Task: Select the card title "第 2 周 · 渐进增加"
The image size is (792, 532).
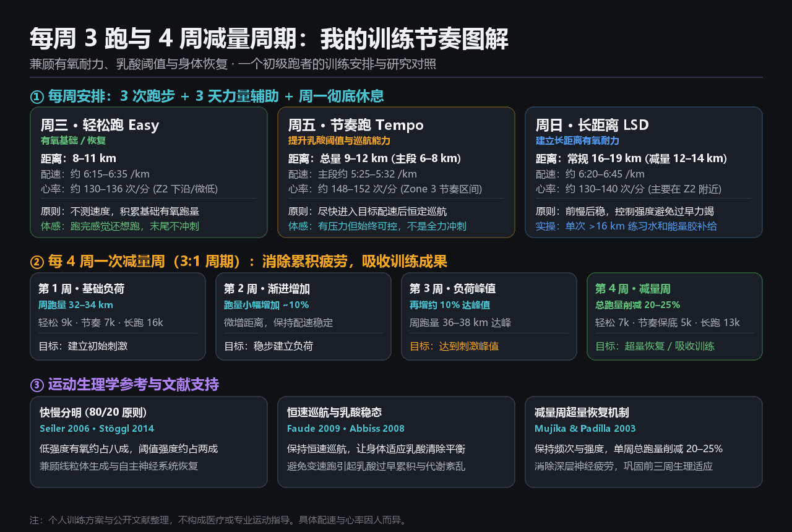Action: (267, 289)
